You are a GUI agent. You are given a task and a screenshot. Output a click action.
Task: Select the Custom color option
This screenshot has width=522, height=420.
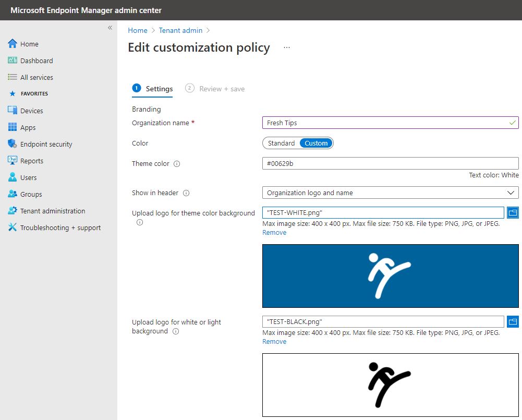click(x=316, y=143)
